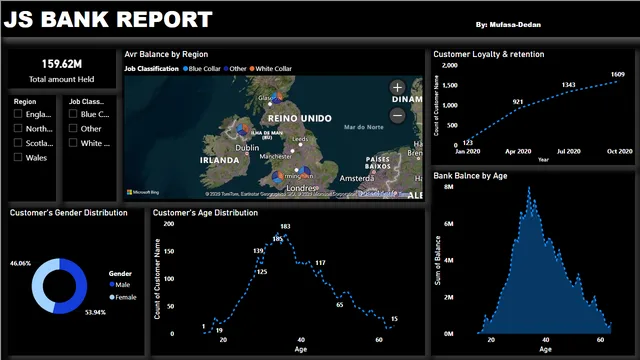Select the 159.62M Total amount Held card
Image resolution: width=640 pixels, height=360 pixels.
pos(62,70)
